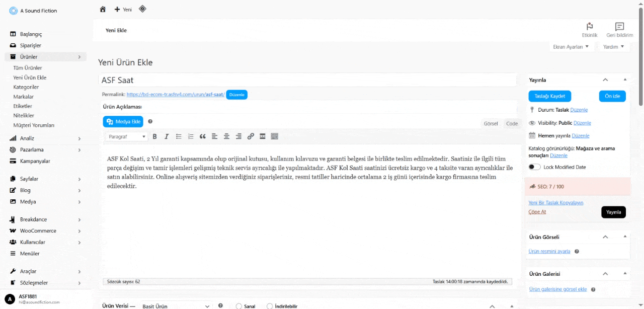The width and height of the screenshot is (644, 309).
Task: Toggle bold formatting in editor toolbar
Action: coord(154,136)
